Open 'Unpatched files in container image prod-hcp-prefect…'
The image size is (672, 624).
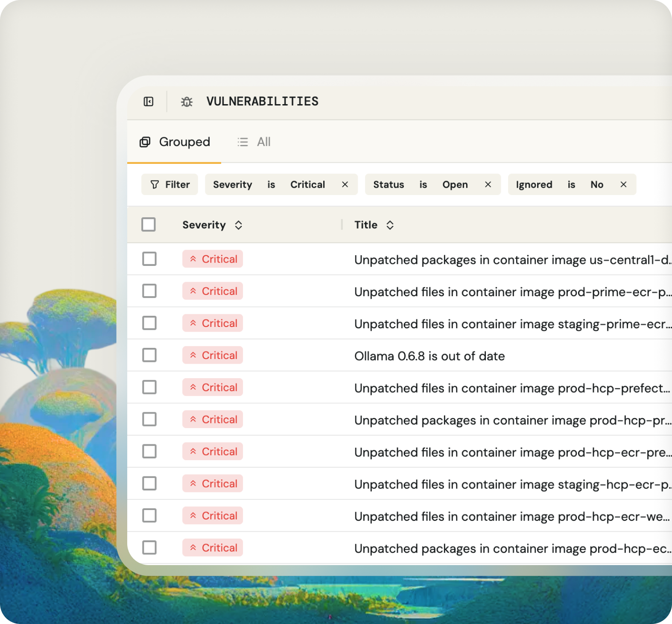[512, 388]
